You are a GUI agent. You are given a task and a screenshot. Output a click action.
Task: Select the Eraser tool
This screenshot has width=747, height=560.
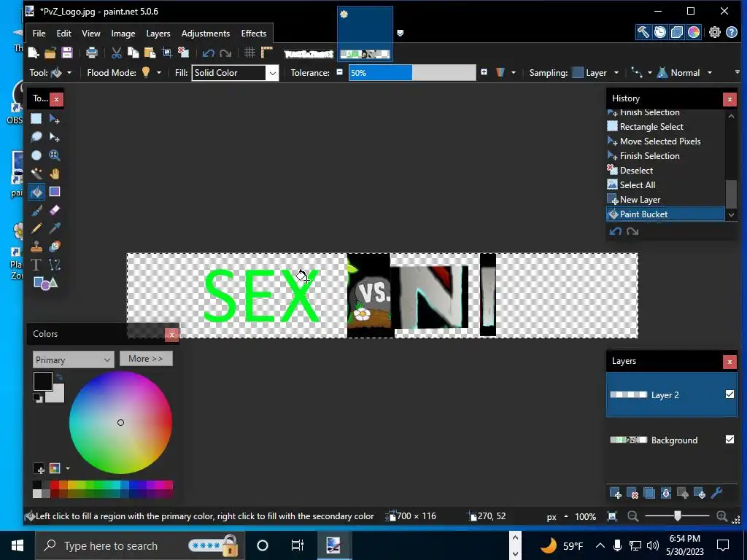pyautogui.click(x=54, y=210)
